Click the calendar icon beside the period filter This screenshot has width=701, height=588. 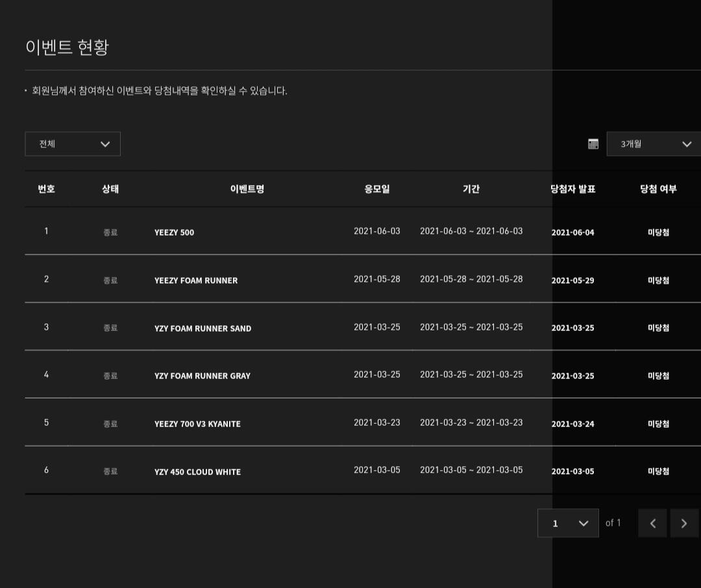point(593,144)
